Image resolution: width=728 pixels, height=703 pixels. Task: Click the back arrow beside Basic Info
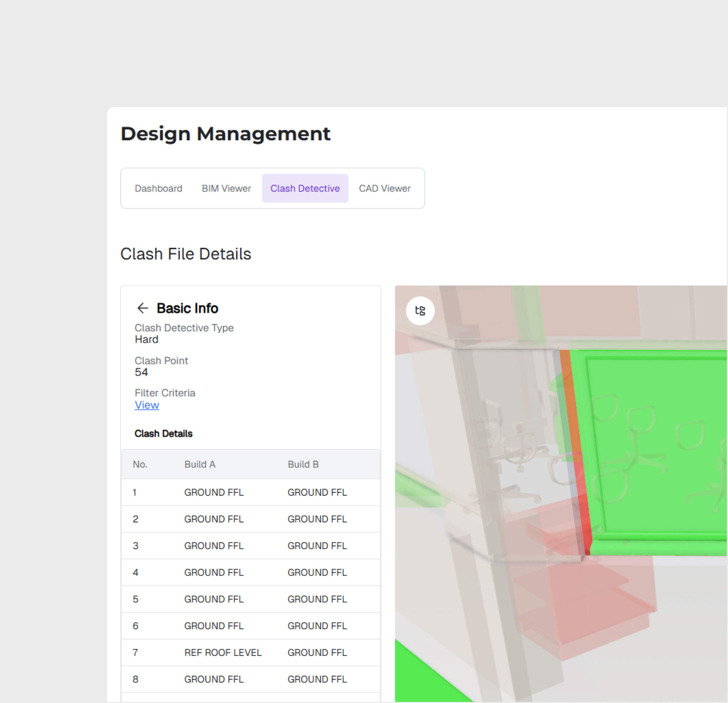click(x=143, y=308)
